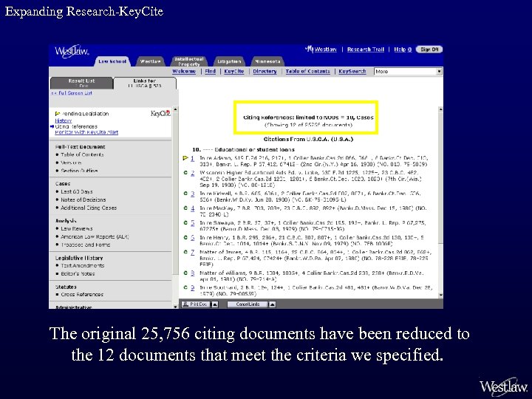This screenshot has height=399, width=532.
Task: Go to the Welcome page link
Action: (x=184, y=71)
